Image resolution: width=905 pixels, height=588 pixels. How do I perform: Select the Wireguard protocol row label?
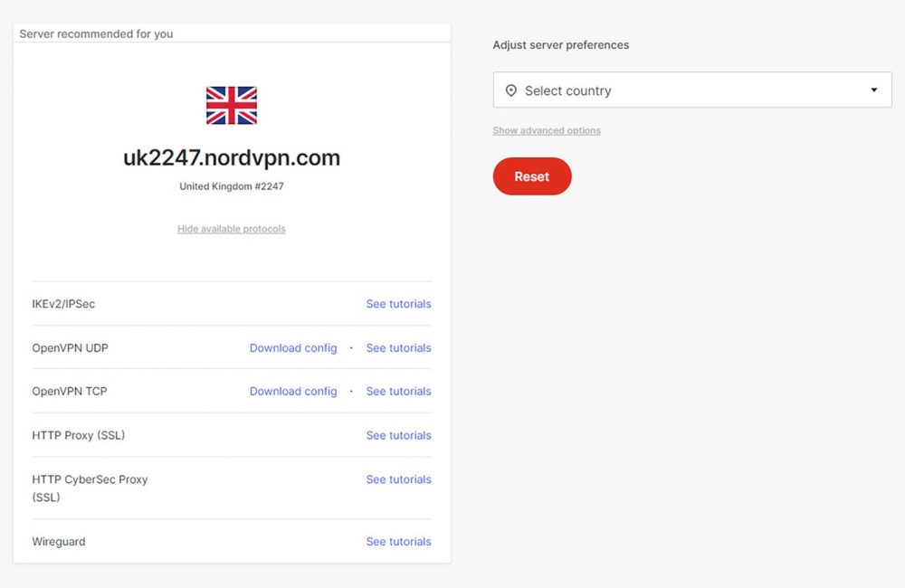(x=59, y=542)
